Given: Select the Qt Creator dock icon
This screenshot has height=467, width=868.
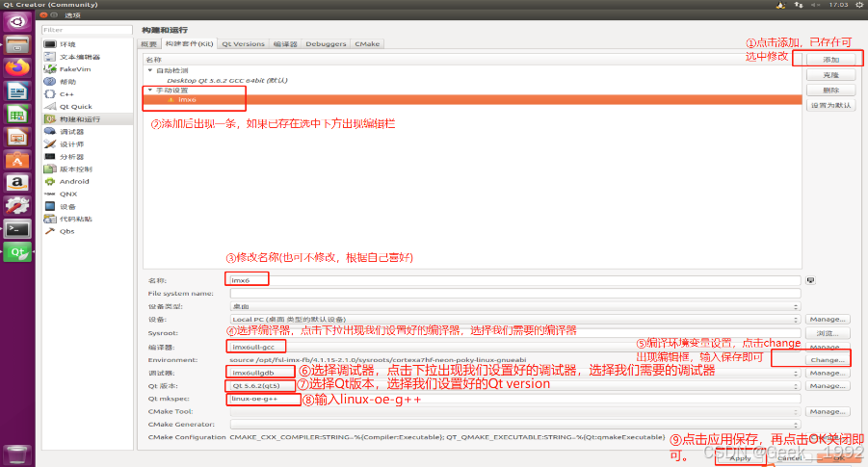Looking at the screenshot, I should point(17,251).
